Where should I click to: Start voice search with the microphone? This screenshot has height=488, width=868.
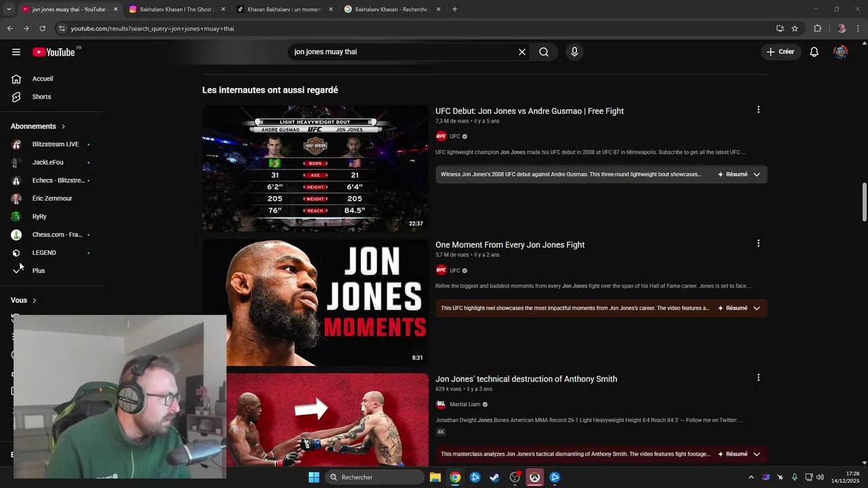(x=574, y=52)
